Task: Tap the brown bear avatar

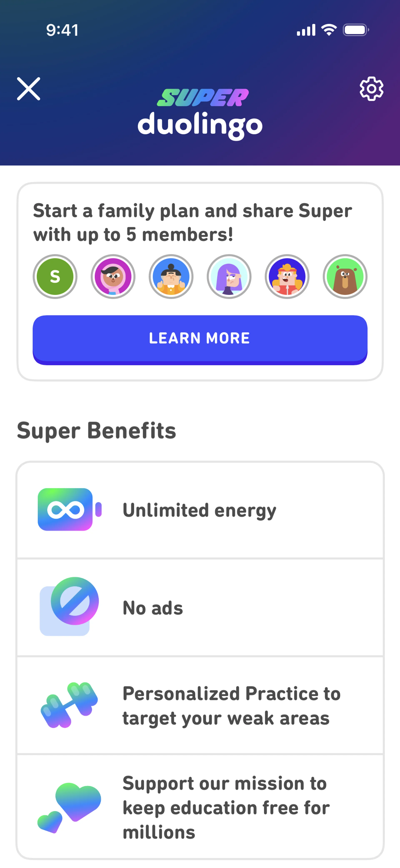Action: pyautogui.click(x=345, y=277)
